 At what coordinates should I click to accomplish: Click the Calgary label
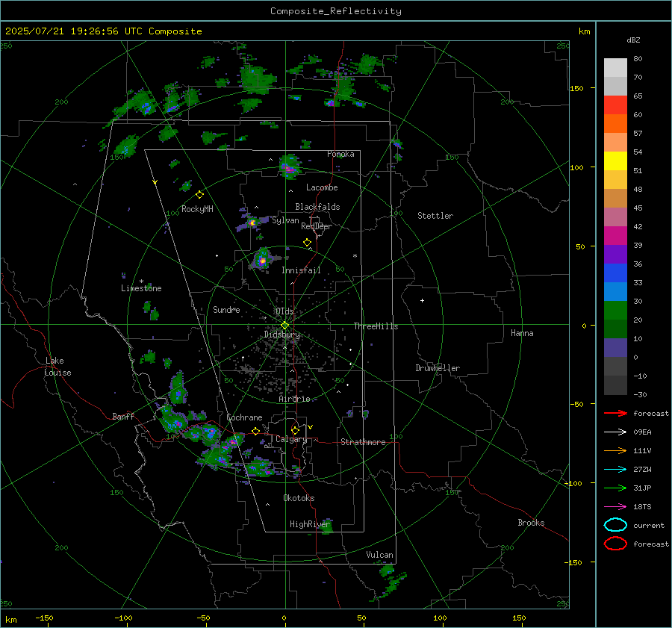(x=291, y=439)
